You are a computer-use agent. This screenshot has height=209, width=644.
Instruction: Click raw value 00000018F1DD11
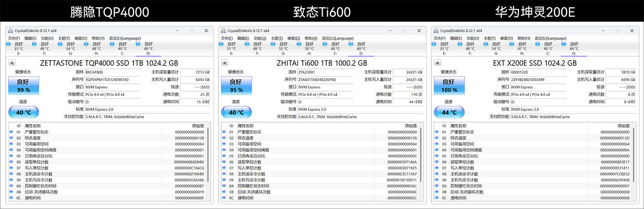pyautogui.click(x=401, y=180)
